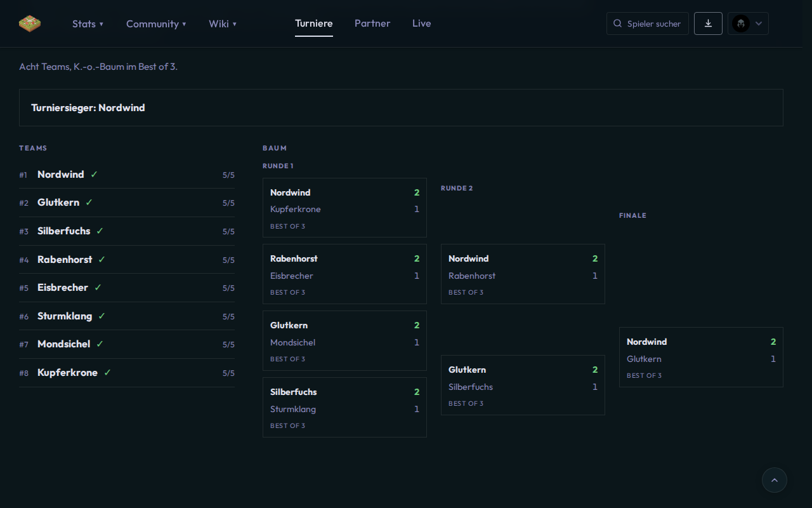The width and height of the screenshot is (812, 508).
Task: Click the scroll-to-top arrow button
Action: click(774, 480)
